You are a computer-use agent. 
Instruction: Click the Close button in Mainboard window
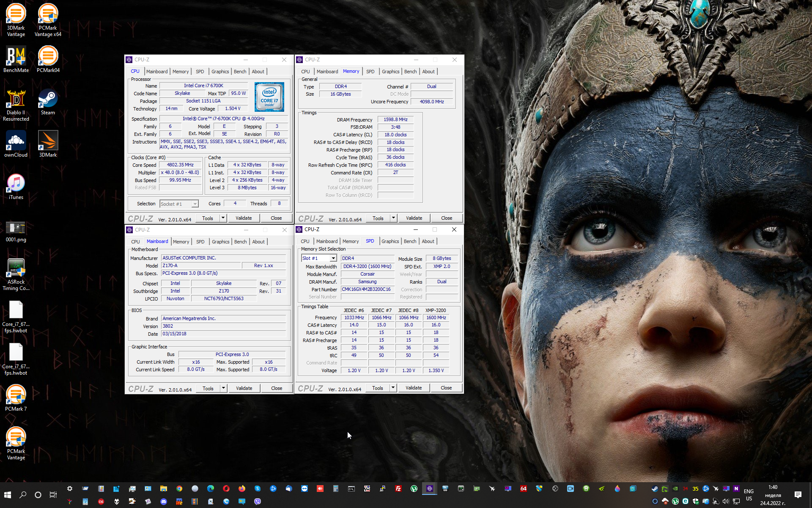coord(277,388)
